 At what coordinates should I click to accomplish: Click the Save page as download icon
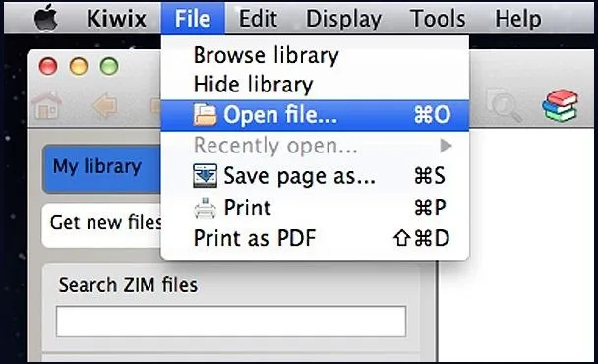(x=205, y=176)
